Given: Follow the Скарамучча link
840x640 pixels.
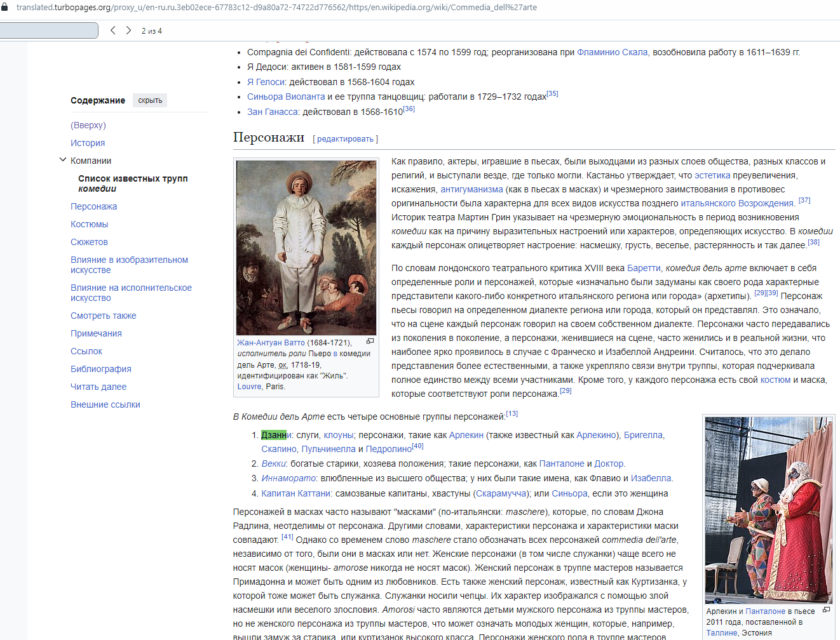Looking at the screenshot, I should 501,493.
